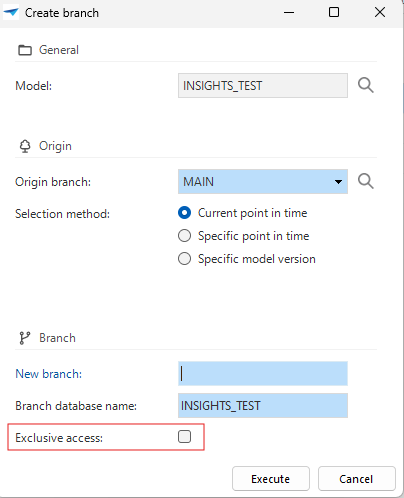
Task: Click the General folder icon
Action: point(25,50)
